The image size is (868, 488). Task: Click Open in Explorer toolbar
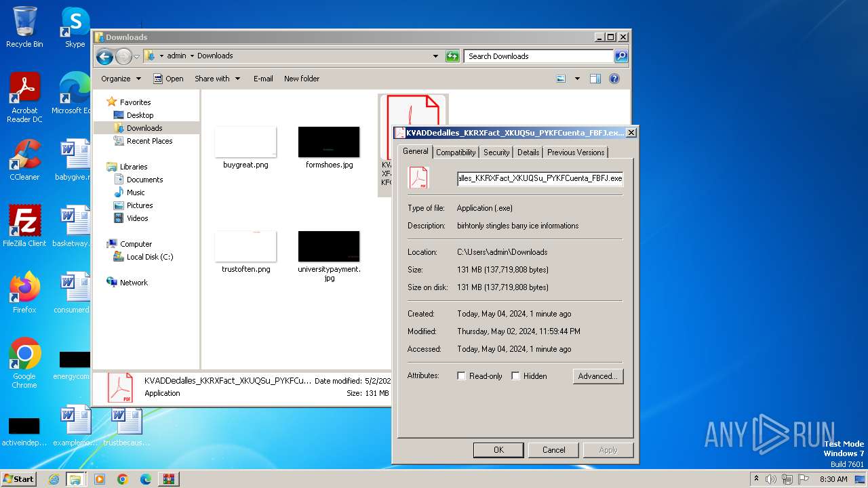[x=168, y=79]
